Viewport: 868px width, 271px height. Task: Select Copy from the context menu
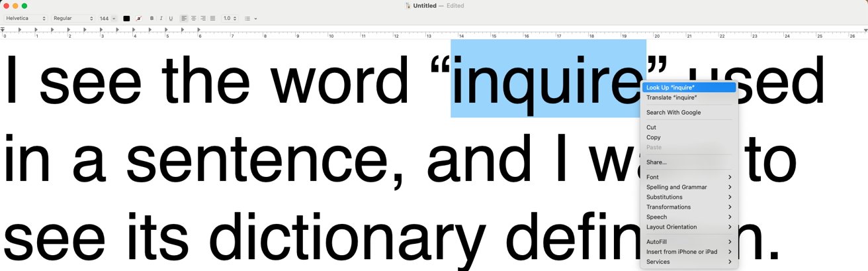coord(689,137)
